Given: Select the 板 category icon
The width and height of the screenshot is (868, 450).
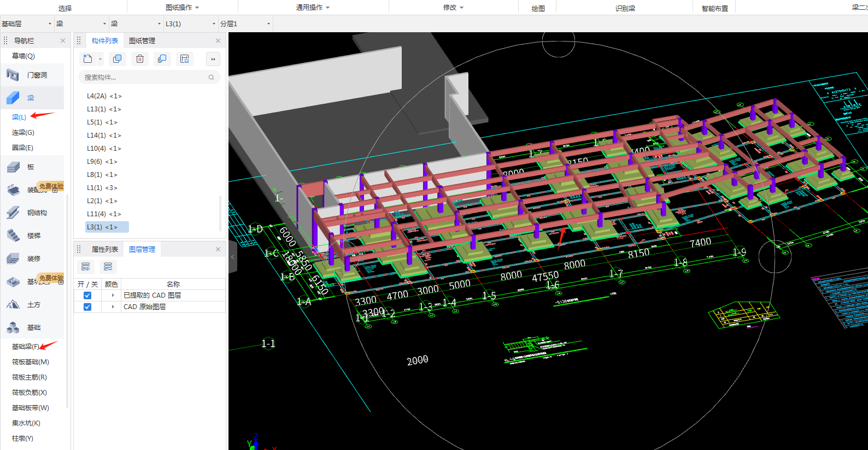Looking at the screenshot, I should (x=13, y=167).
